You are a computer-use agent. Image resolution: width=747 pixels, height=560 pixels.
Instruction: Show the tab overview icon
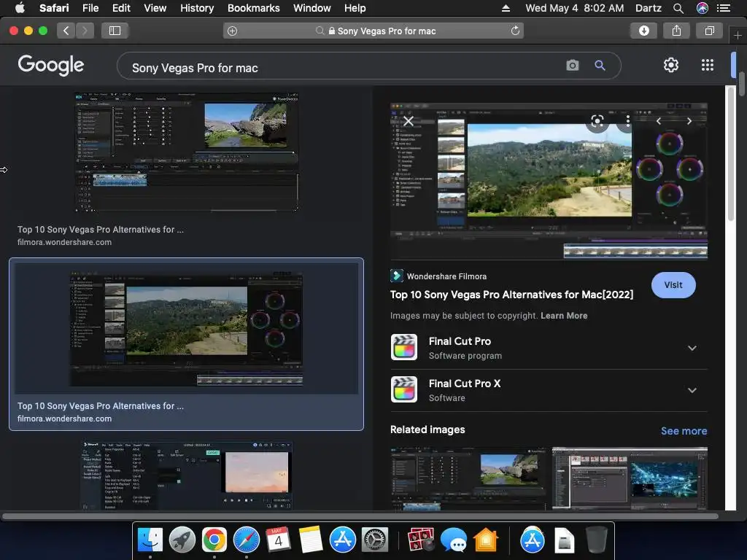pyautogui.click(x=709, y=31)
